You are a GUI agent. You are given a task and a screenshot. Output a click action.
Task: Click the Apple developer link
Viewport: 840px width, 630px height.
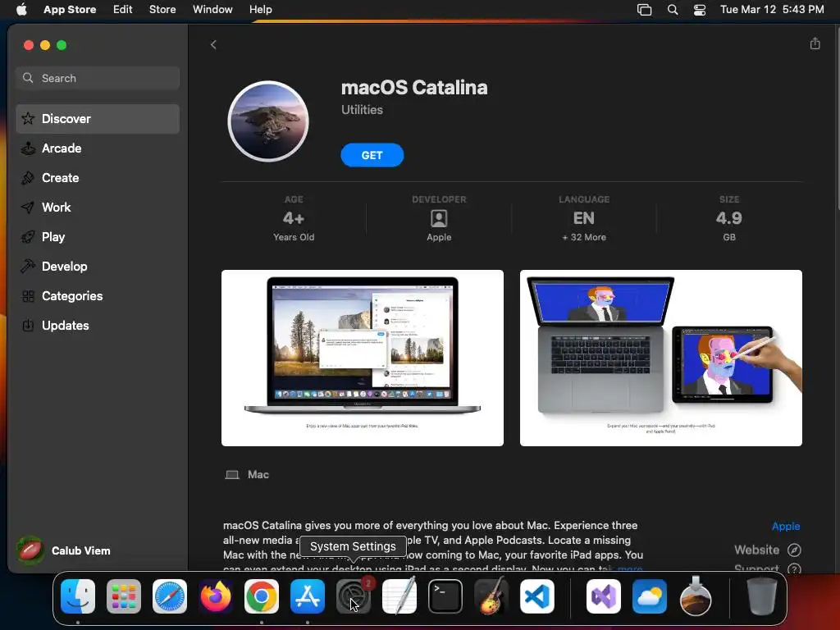point(785,526)
